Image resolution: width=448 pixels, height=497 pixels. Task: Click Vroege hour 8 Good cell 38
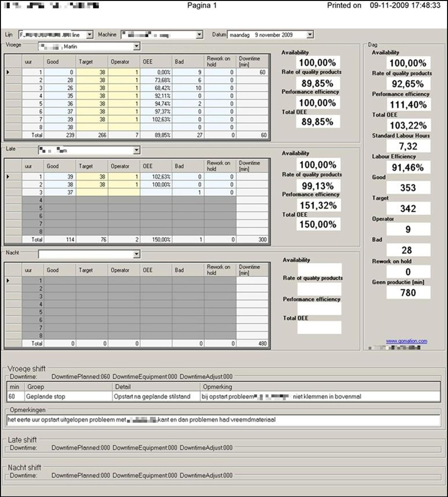point(60,127)
